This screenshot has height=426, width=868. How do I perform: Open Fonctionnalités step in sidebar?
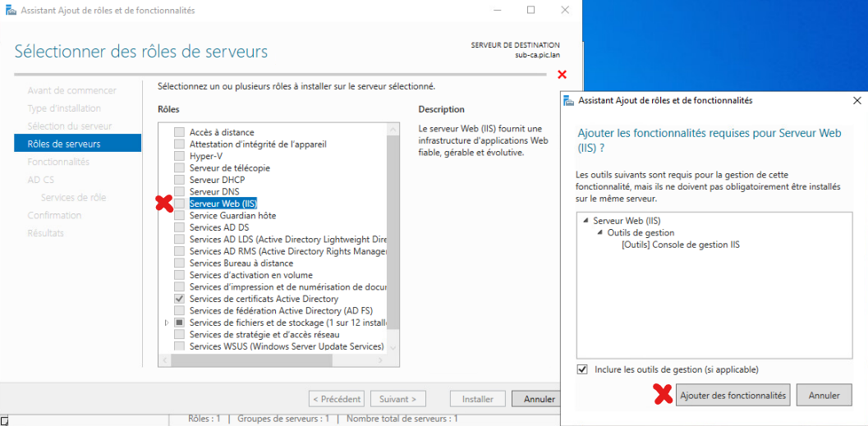[58, 162]
